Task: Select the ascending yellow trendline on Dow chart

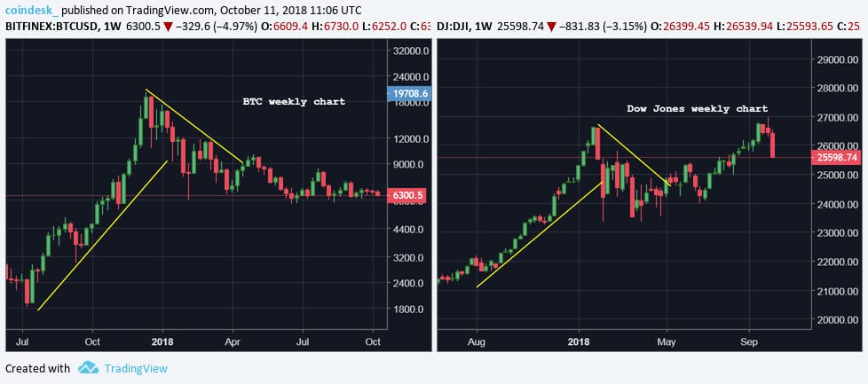Action: click(539, 236)
